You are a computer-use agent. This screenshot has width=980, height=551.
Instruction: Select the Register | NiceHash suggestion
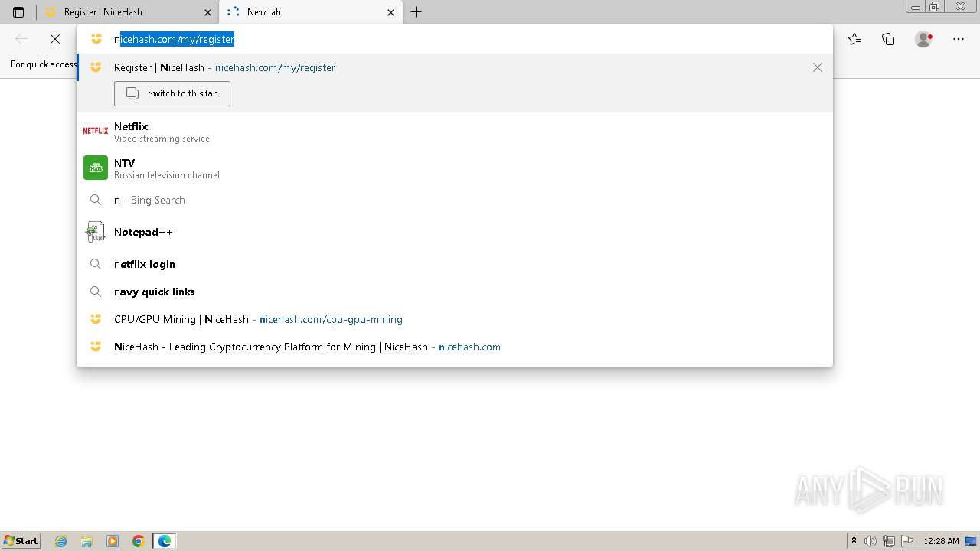[455, 67]
